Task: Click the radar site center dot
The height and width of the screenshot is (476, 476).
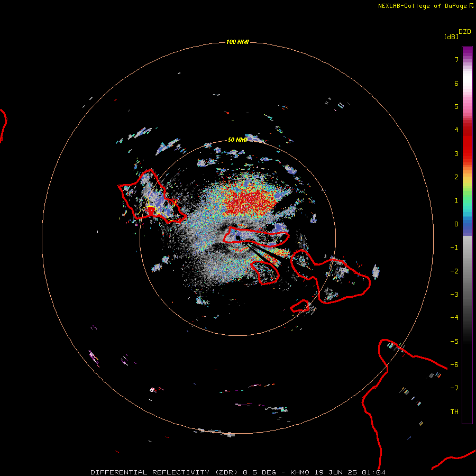Action: (x=237, y=237)
